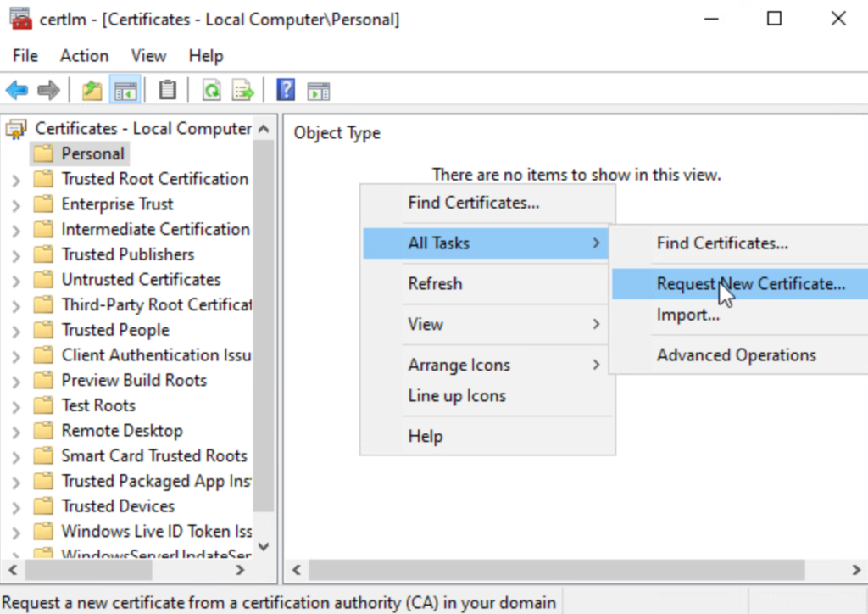Expand the Enterprise Trust tree node
Viewport: 868px width, 614px height.
pos(16,204)
